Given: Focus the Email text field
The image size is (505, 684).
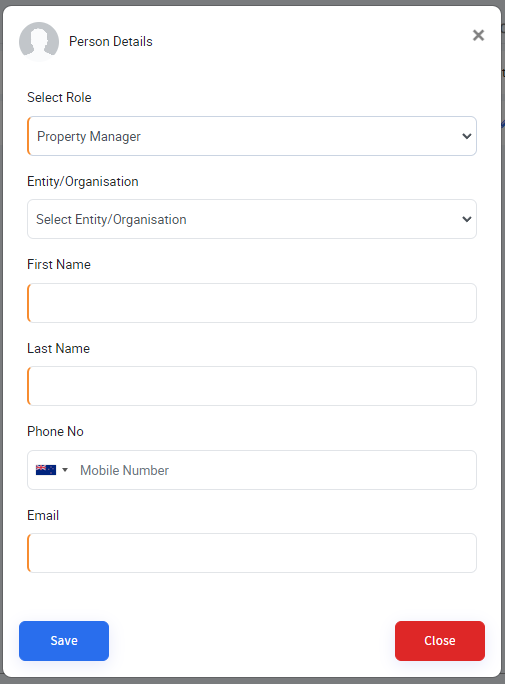Looking at the screenshot, I should click(252, 553).
